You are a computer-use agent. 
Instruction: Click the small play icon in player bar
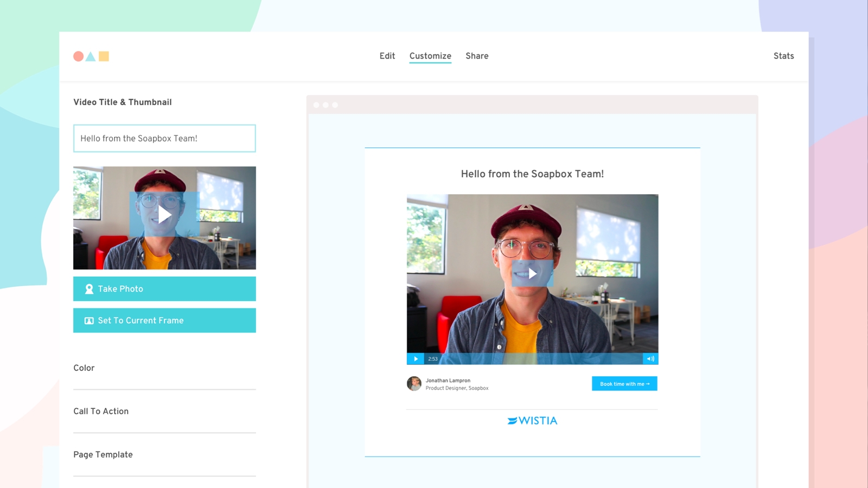[416, 359]
